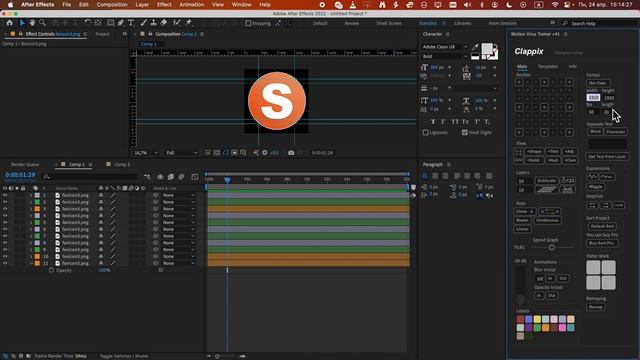640x360 pixels.
Task: Select the Puppet Pin tool
Action: pyautogui.click(x=189, y=23)
